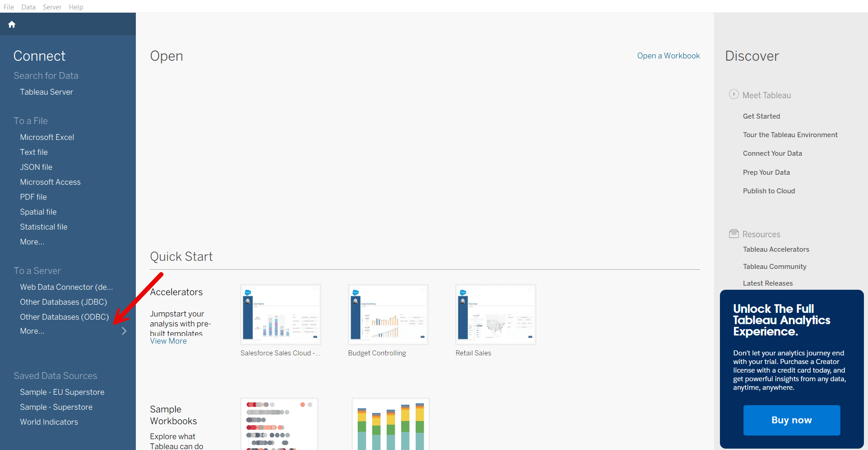This screenshot has height=450, width=868.
Task: Connect using Other Databases (ODBC)
Action: point(64,316)
